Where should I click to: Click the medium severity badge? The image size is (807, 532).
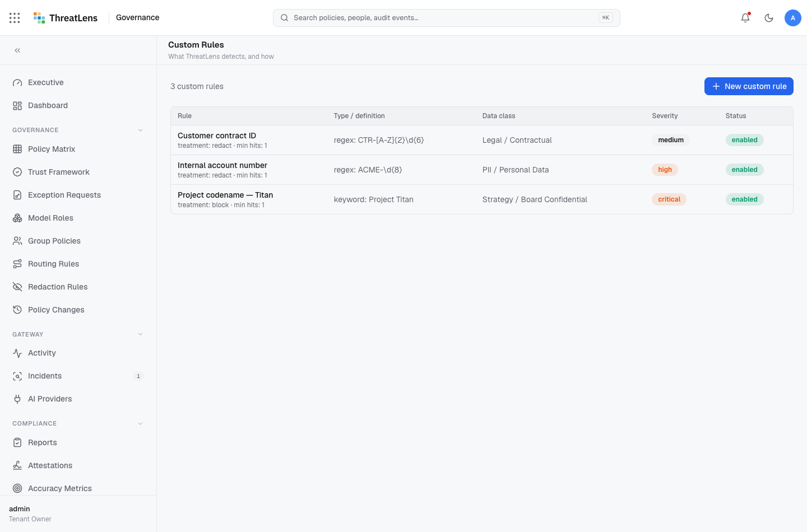point(671,140)
